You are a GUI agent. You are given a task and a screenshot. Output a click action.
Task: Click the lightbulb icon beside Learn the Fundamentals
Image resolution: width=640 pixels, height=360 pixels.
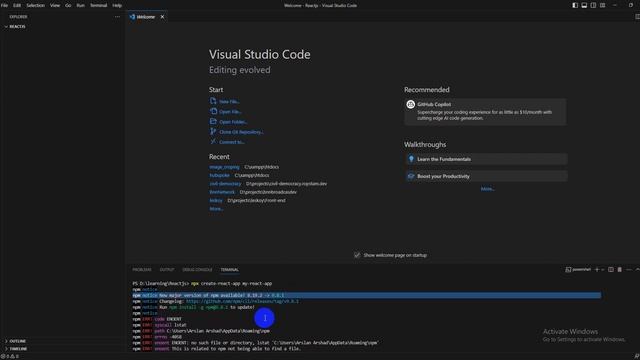411,159
